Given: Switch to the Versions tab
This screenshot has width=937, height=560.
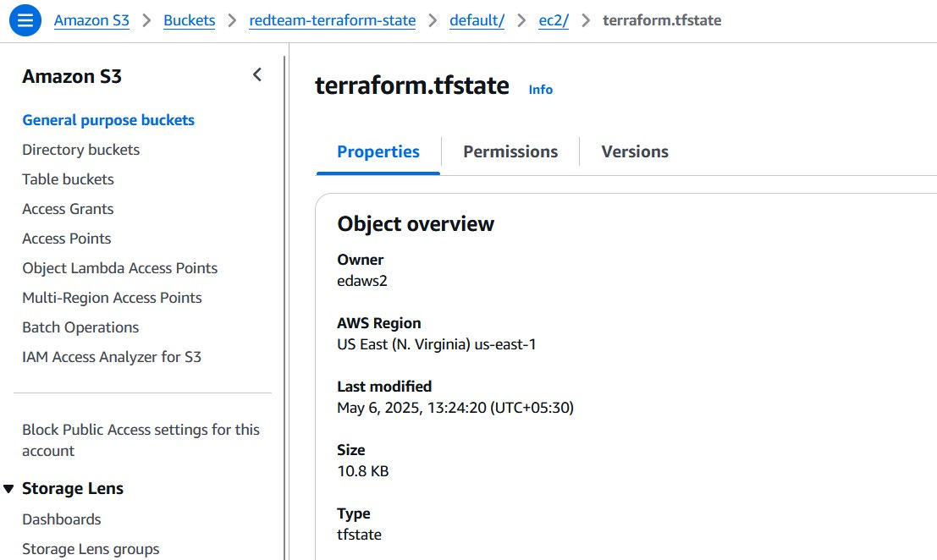Looking at the screenshot, I should [635, 151].
